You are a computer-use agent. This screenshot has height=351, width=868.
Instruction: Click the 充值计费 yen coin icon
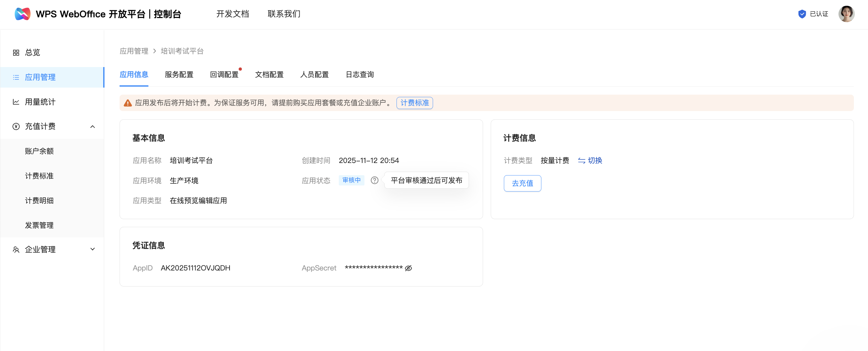(x=16, y=126)
